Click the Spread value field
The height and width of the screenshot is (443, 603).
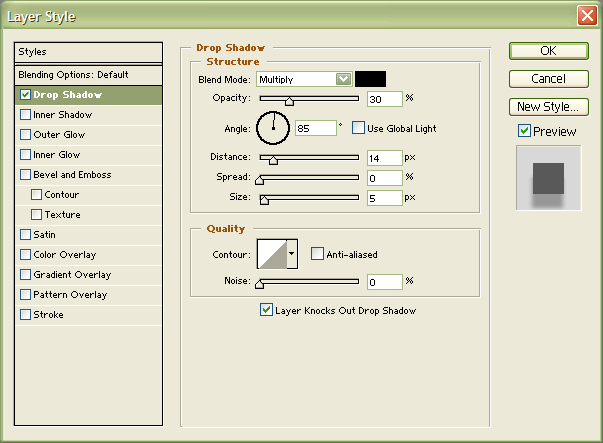pyautogui.click(x=385, y=178)
